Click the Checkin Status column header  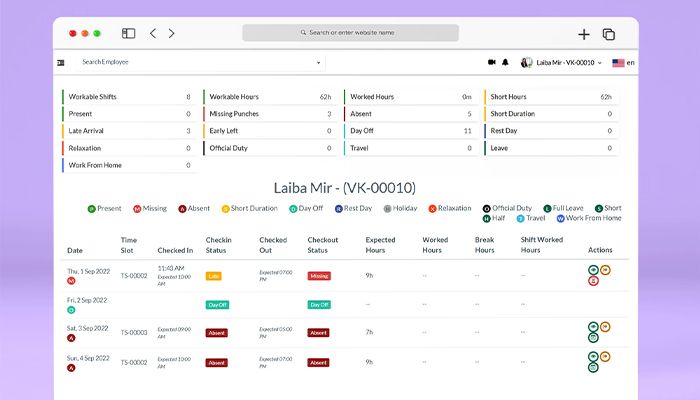[218, 245]
